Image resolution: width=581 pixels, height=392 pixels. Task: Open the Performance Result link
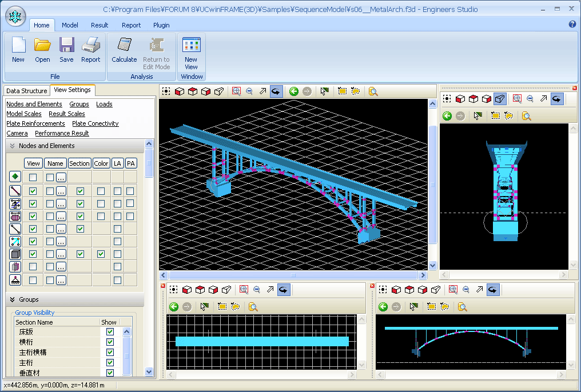[62, 133]
